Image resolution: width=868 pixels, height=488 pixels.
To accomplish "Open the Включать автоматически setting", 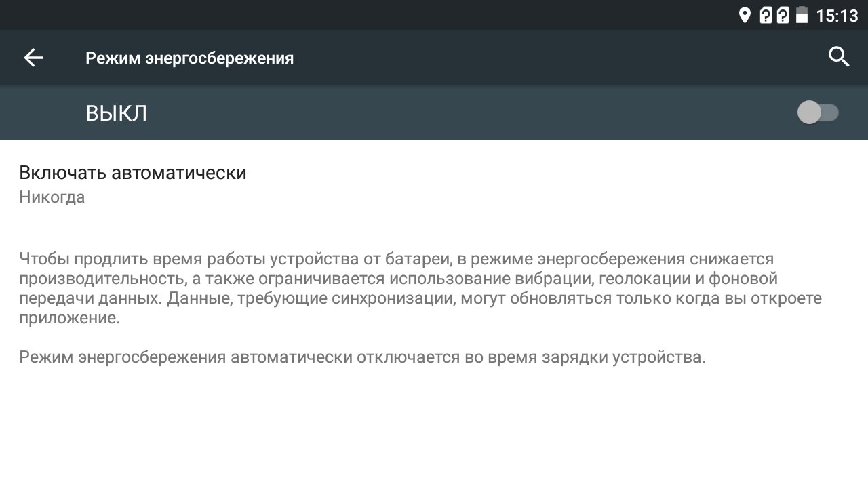I will click(133, 173).
